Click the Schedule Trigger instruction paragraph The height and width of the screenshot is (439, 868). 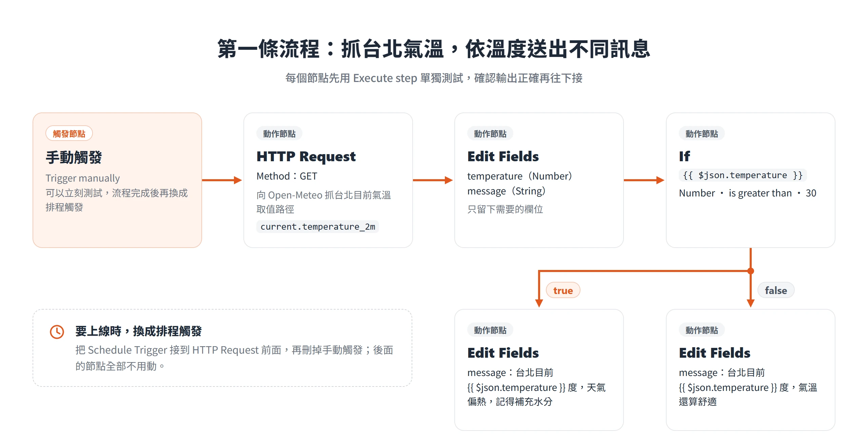point(234,358)
